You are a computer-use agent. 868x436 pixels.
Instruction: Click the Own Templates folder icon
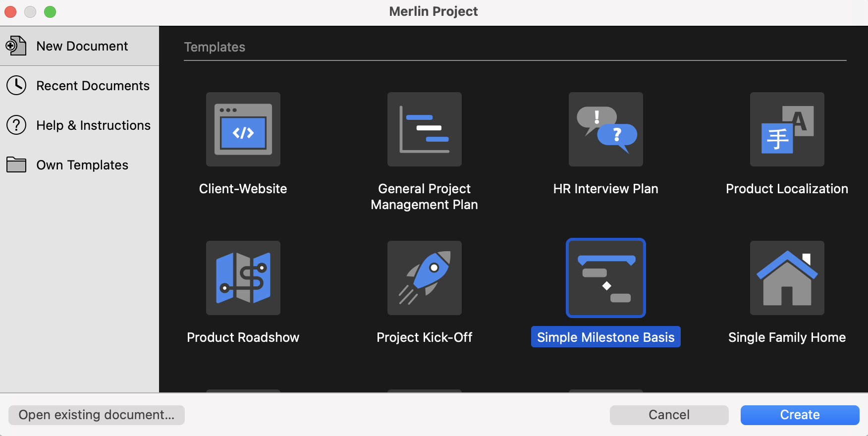click(16, 165)
